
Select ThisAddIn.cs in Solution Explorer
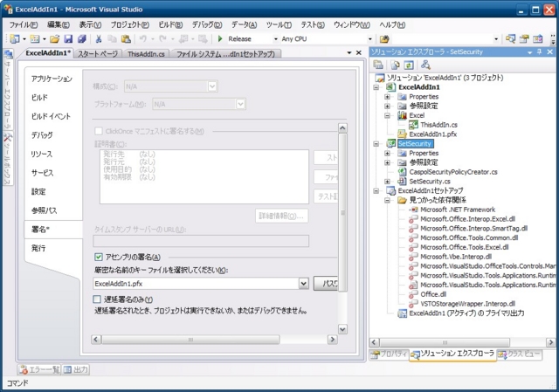tap(438, 125)
